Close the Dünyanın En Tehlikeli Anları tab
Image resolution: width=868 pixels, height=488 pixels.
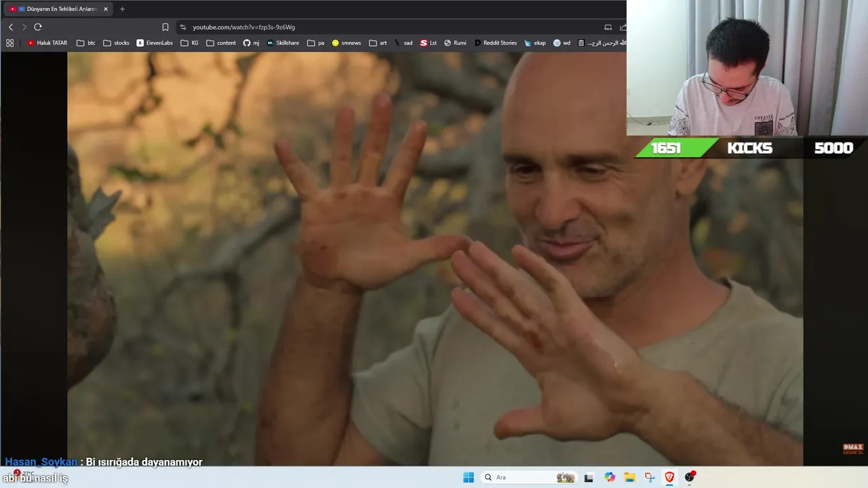106,9
